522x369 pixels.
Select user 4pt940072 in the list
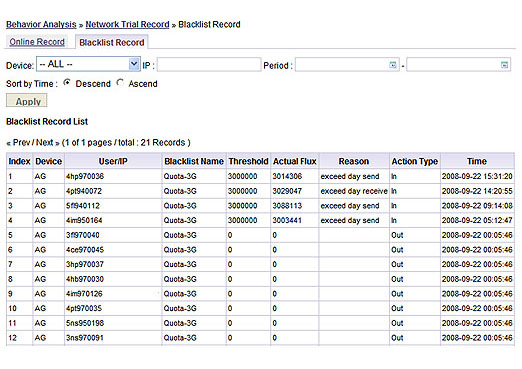tap(84, 191)
